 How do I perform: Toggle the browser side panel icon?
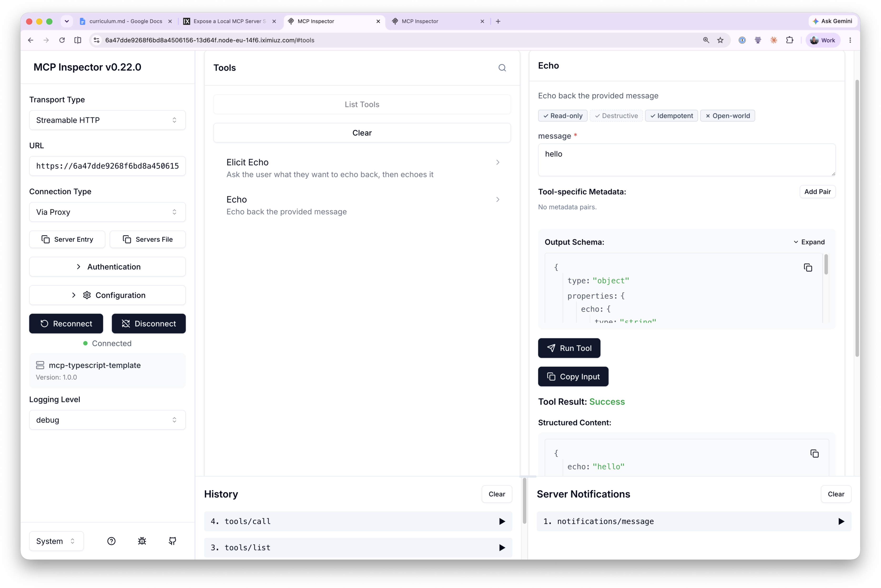click(78, 40)
